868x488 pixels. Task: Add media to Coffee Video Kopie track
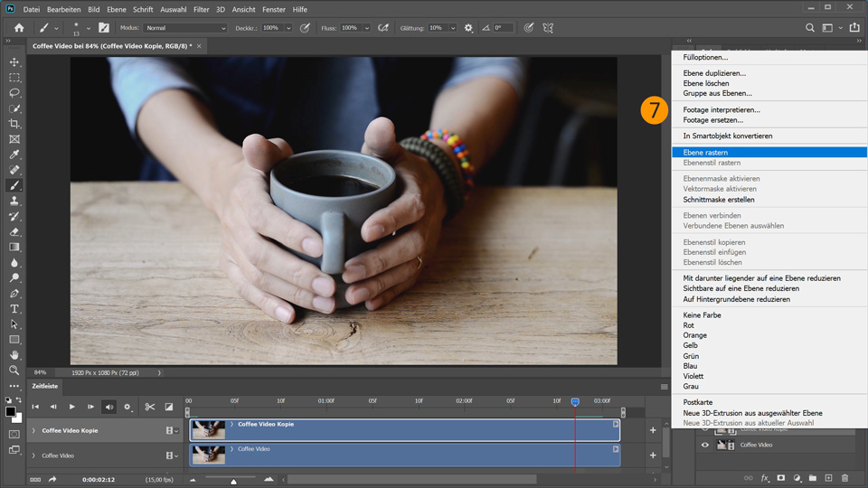[653, 430]
